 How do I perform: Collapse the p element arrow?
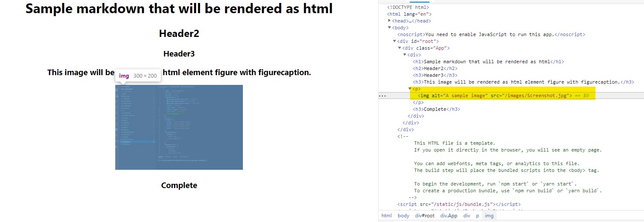410,89
